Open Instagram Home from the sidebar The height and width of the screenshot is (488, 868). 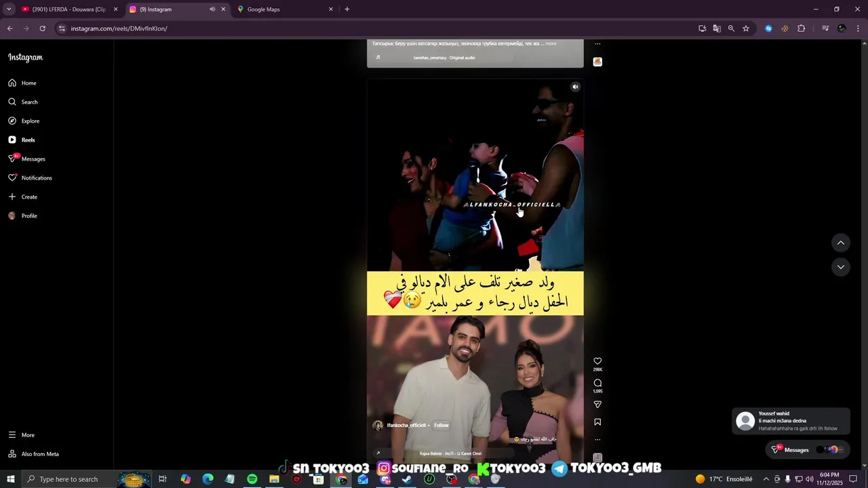(x=22, y=83)
